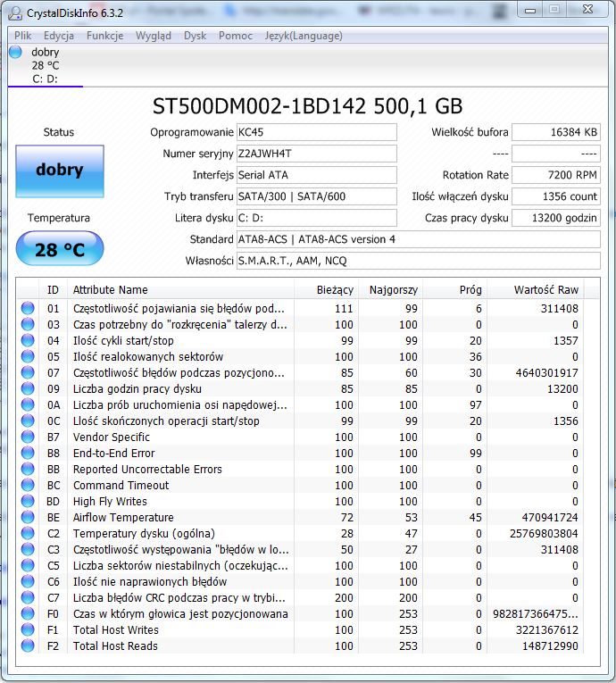Open the Wygląd menu
The image size is (616, 683).
[x=154, y=36]
